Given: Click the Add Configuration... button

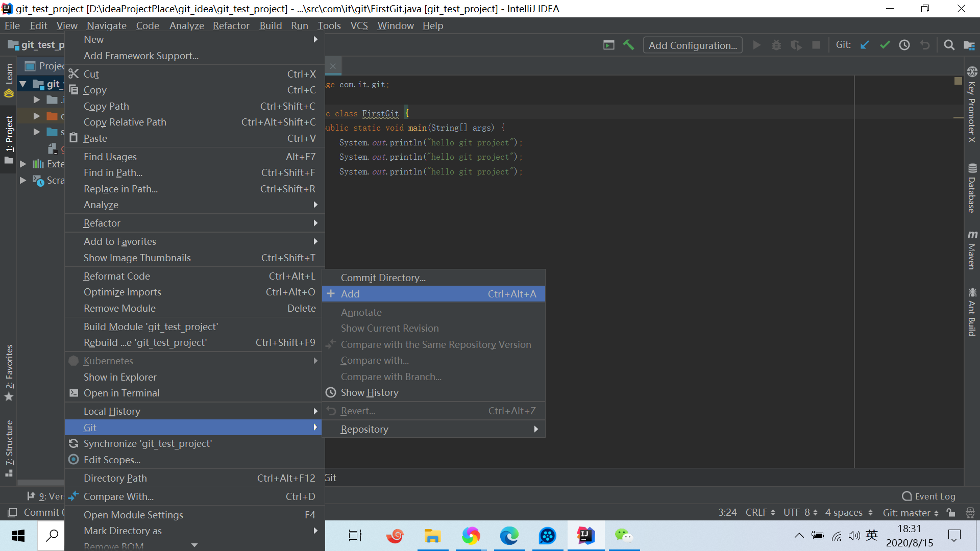Looking at the screenshot, I should pos(693,45).
